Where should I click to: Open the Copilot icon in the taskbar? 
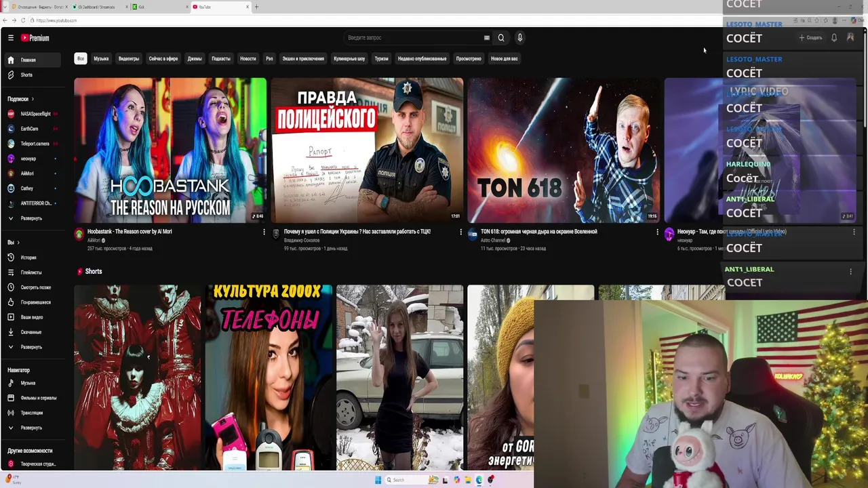(x=457, y=480)
